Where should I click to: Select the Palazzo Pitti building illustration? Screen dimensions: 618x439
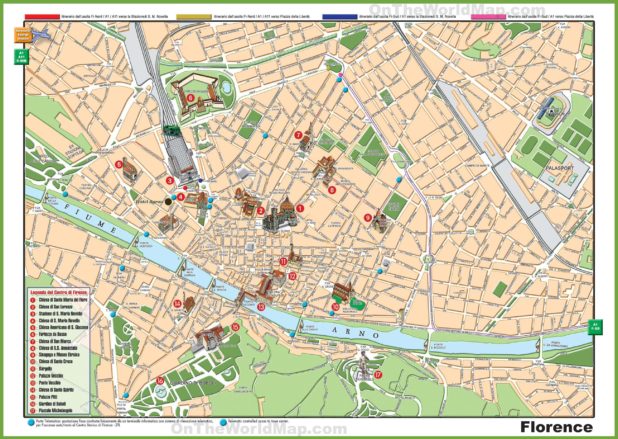tap(209, 339)
